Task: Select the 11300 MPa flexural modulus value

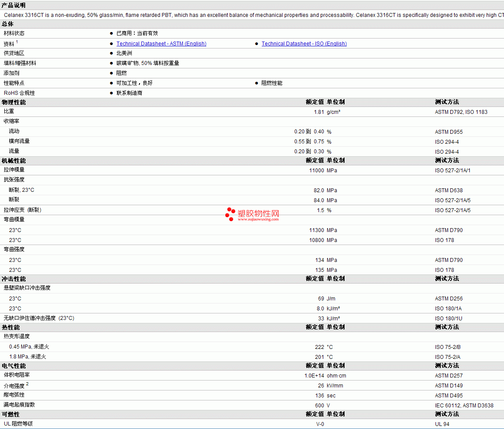Action: [323, 230]
